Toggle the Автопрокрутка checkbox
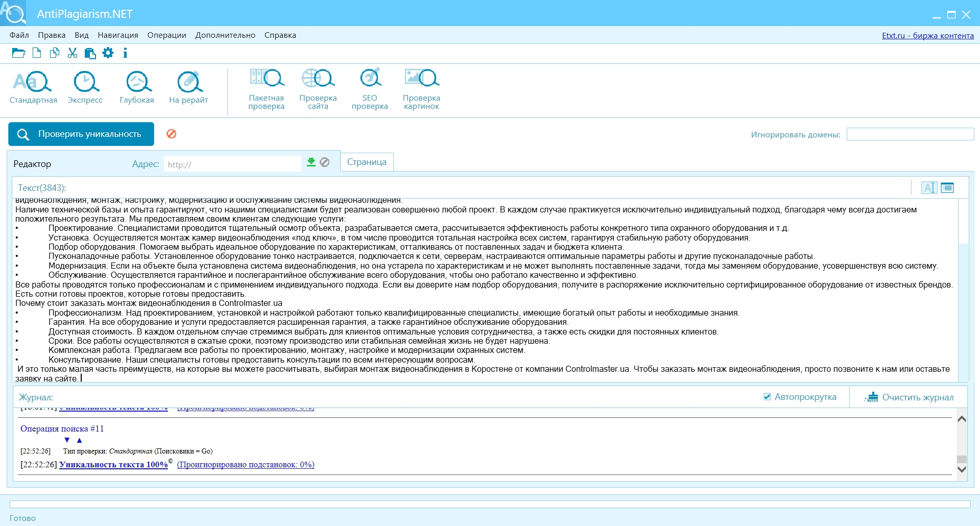Viewport: 980px width, 526px height. (767, 397)
